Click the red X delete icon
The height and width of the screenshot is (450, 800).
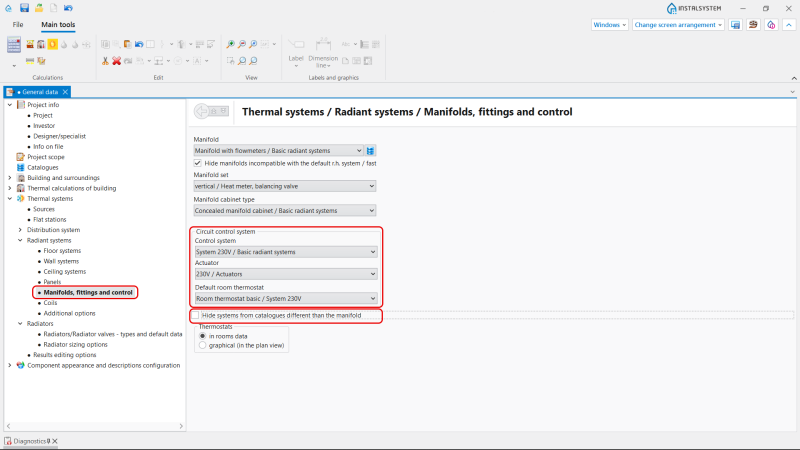click(x=116, y=61)
